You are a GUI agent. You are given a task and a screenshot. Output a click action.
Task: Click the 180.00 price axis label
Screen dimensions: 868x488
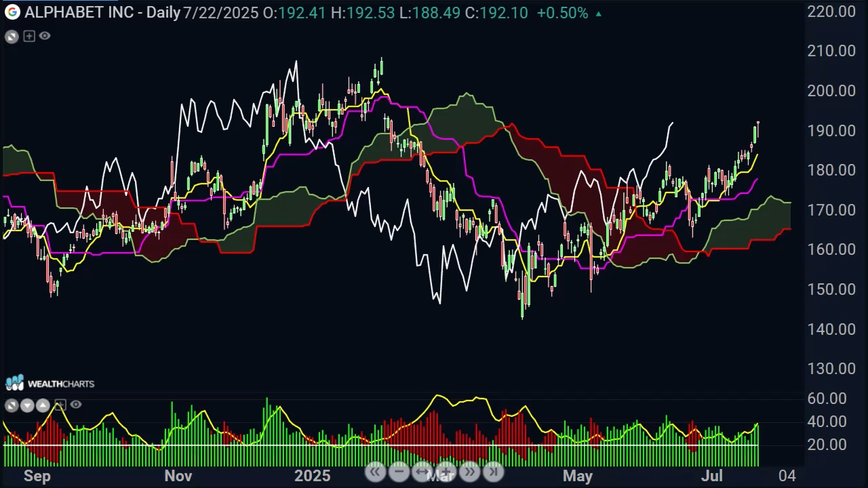click(x=831, y=170)
